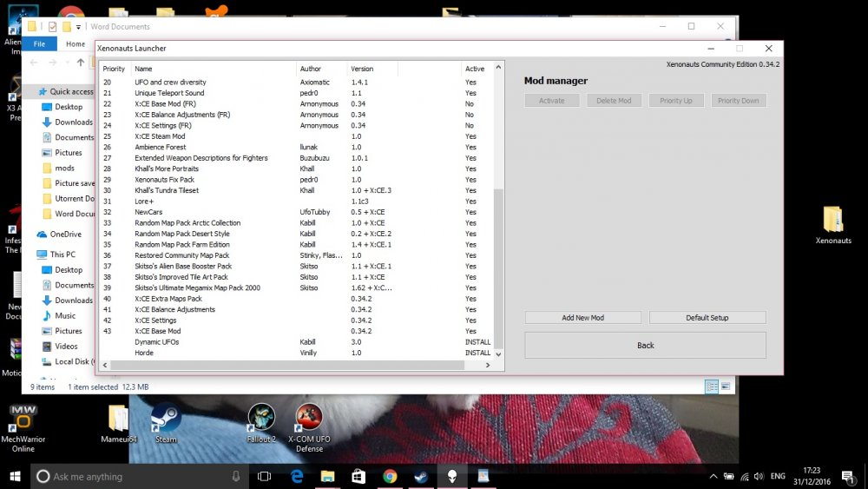Image resolution: width=868 pixels, height=489 pixels.
Task: Select Videos in Explorer sidebar
Action: pyautogui.click(x=60, y=346)
